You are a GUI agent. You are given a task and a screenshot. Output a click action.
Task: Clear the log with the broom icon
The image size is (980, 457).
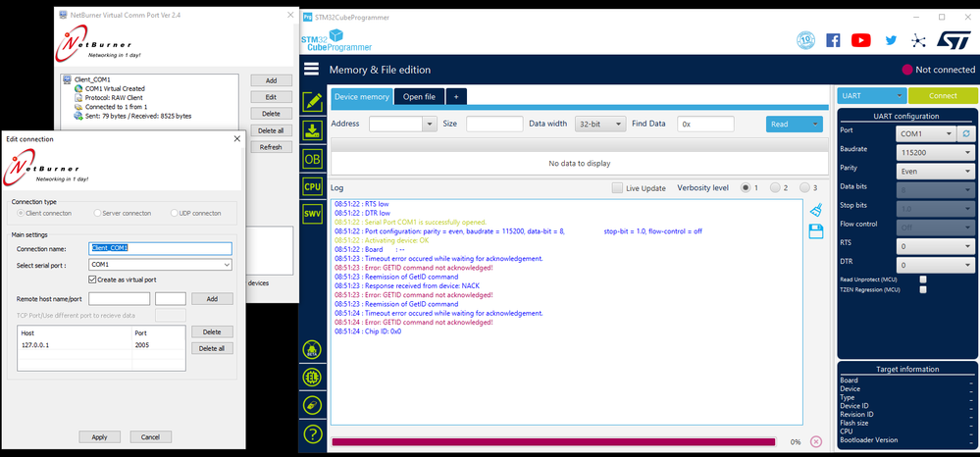pos(815,211)
